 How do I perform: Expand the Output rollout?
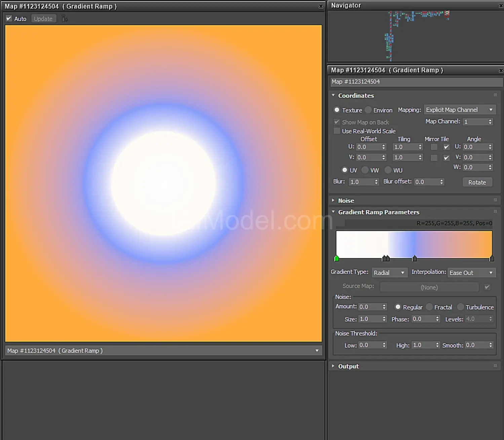click(333, 366)
